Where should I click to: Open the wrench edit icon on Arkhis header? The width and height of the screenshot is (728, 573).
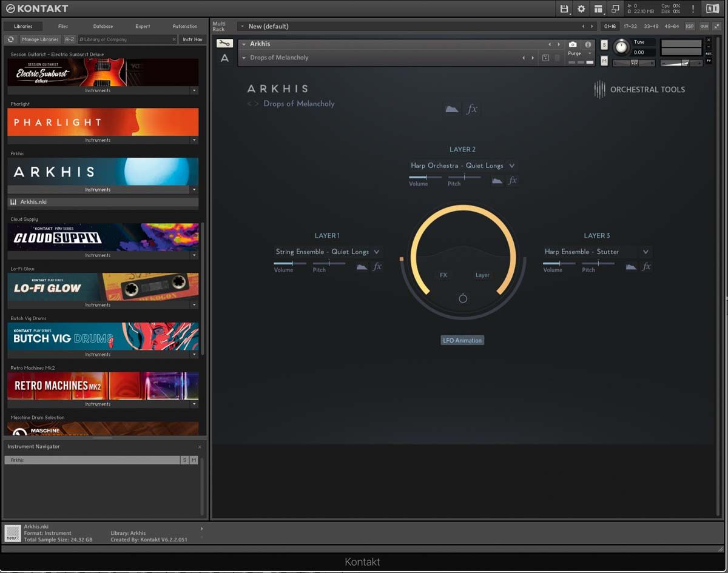tap(223, 44)
